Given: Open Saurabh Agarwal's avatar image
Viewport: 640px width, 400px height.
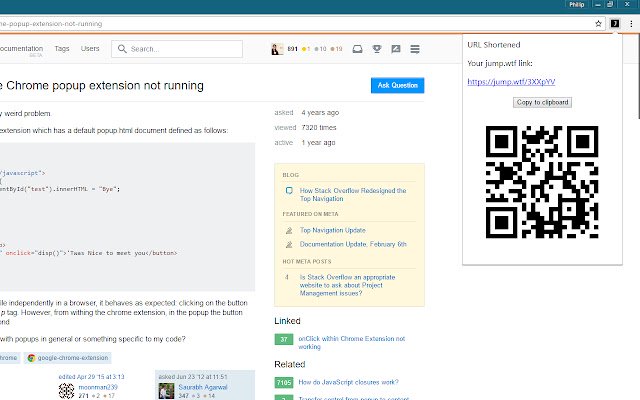Looking at the screenshot, I should [x=166, y=391].
